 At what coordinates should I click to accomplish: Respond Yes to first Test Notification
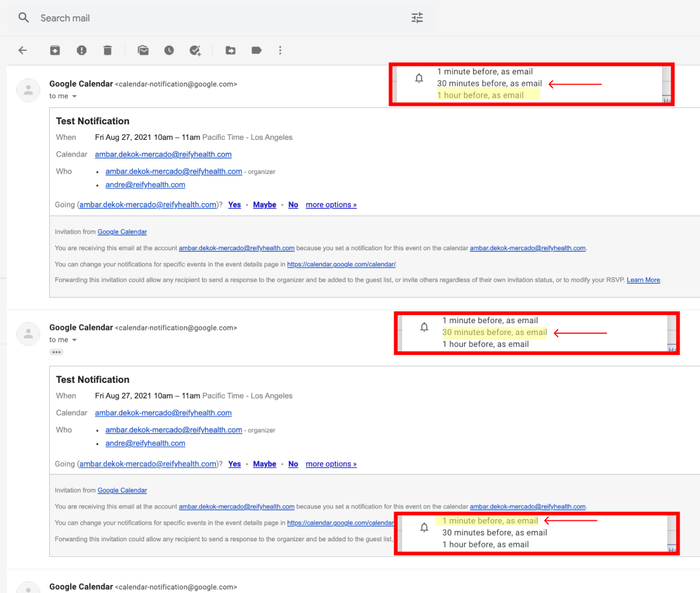pyautogui.click(x=234, y=205)
